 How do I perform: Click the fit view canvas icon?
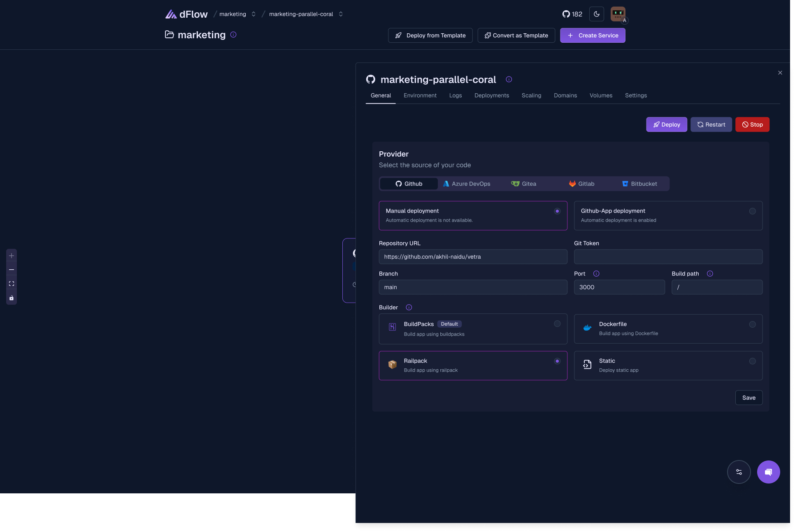click(12, 284)
